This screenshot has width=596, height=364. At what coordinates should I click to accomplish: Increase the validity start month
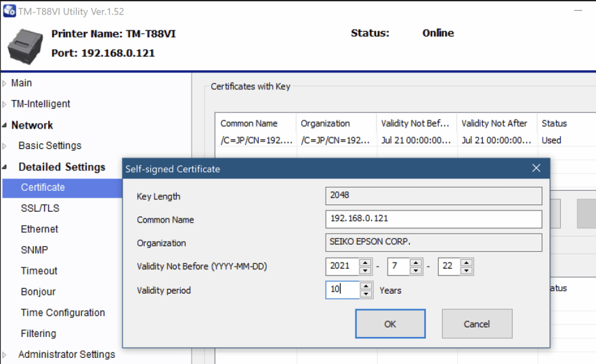[416, 263]
